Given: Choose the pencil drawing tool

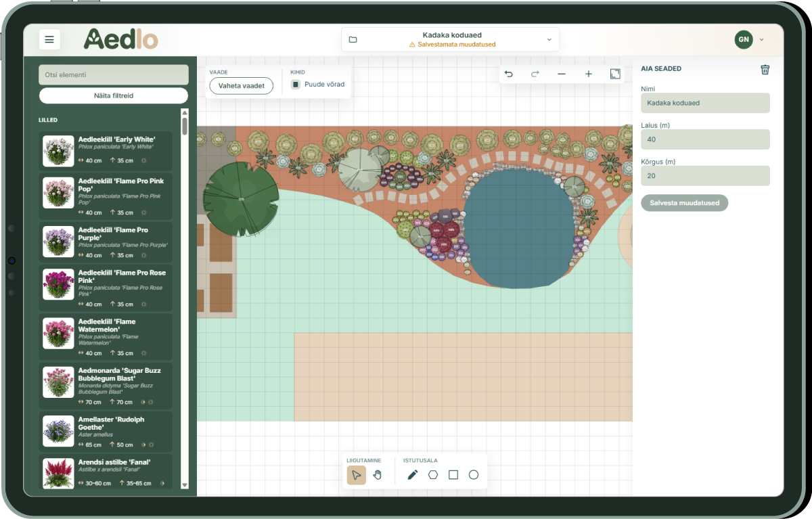Looking at the screenshot, I should tap(413, 475).
